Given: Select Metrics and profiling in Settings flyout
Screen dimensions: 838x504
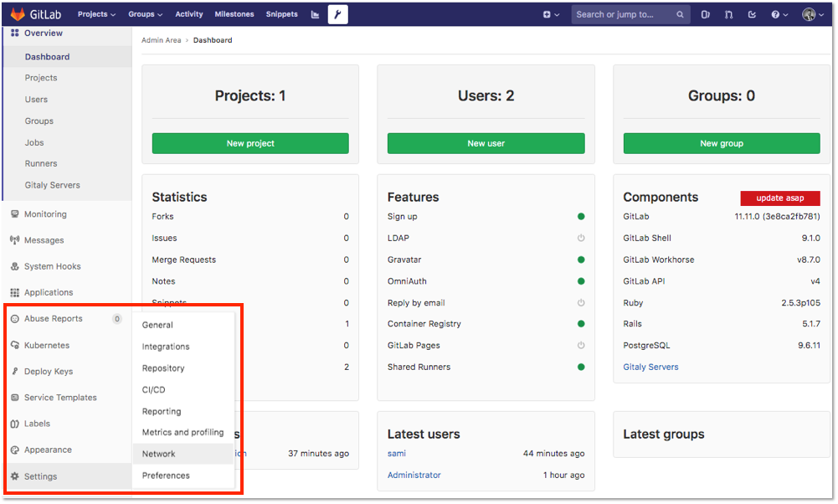Looking at the screenshot, I should (x=183, y=432).
